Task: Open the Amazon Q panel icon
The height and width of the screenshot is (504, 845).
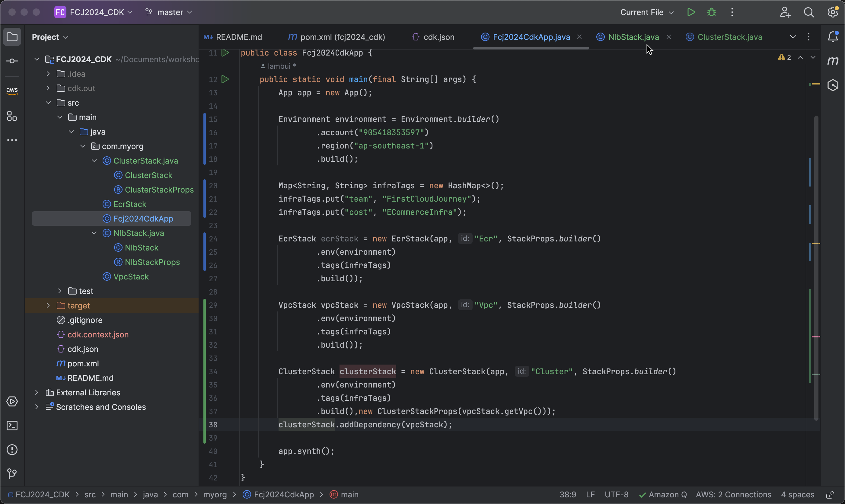Action: (x=833, y=85)
